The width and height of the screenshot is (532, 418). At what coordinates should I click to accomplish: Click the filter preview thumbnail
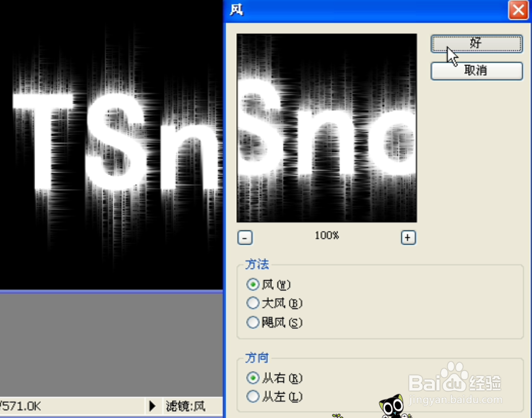pos(326,127)
